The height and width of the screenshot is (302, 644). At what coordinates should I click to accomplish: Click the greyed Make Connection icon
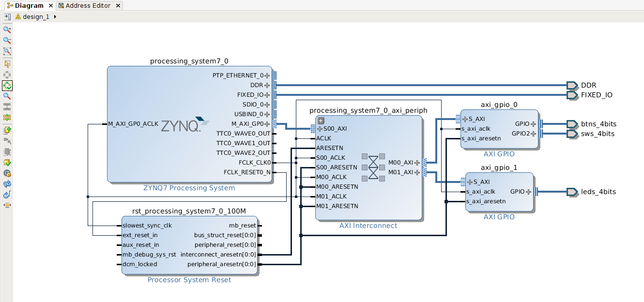(x=7, y=141)
